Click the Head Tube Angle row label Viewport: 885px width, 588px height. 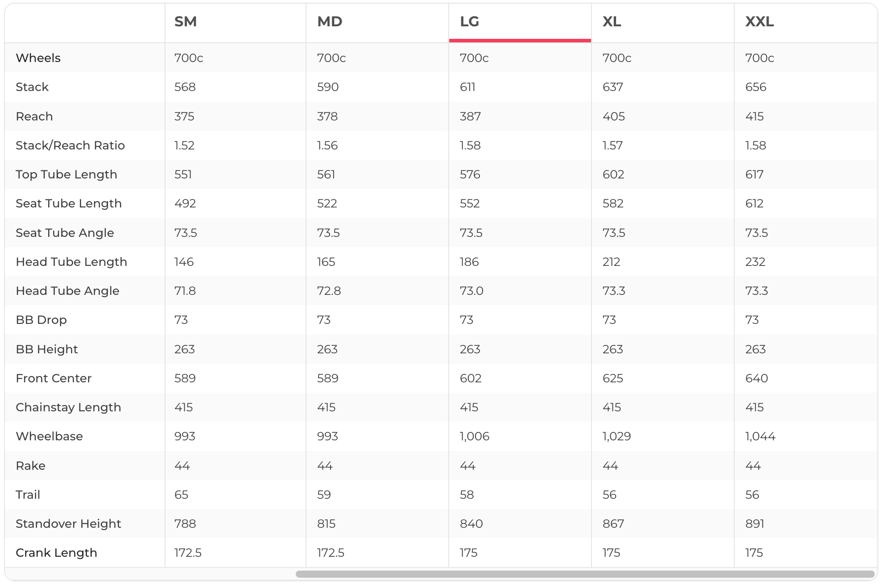(x=67, y=291)
